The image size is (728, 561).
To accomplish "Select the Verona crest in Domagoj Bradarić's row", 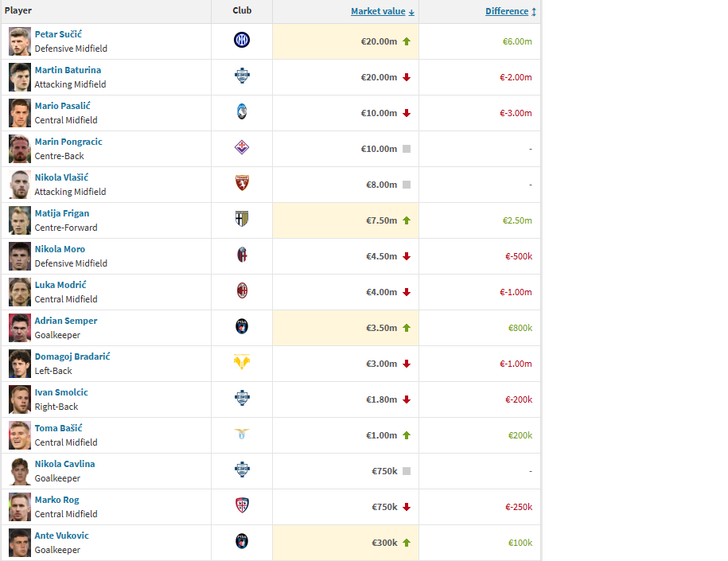I will click(242, 363).
